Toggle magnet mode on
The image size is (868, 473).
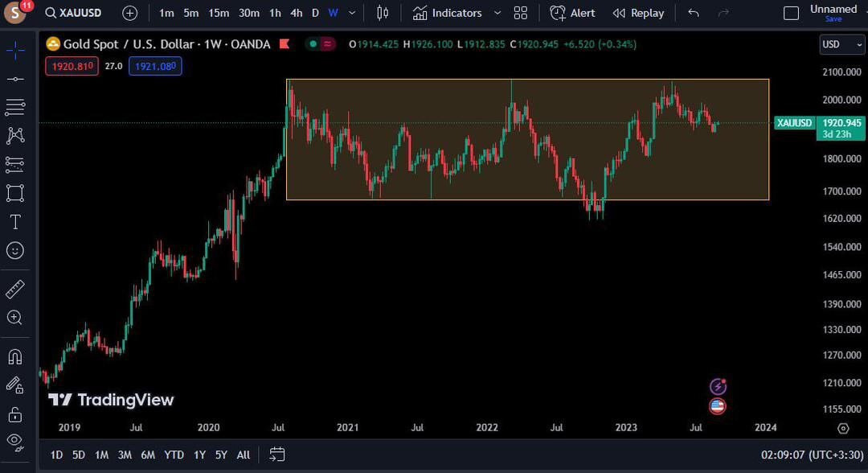(x=15, y=356)
